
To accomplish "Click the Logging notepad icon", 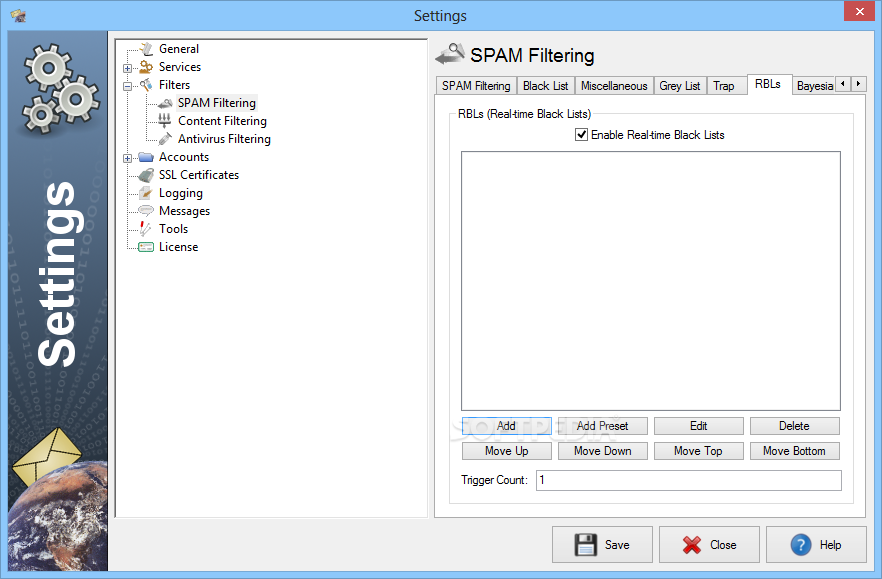I will pyautogui.click(x=146, y=193).
